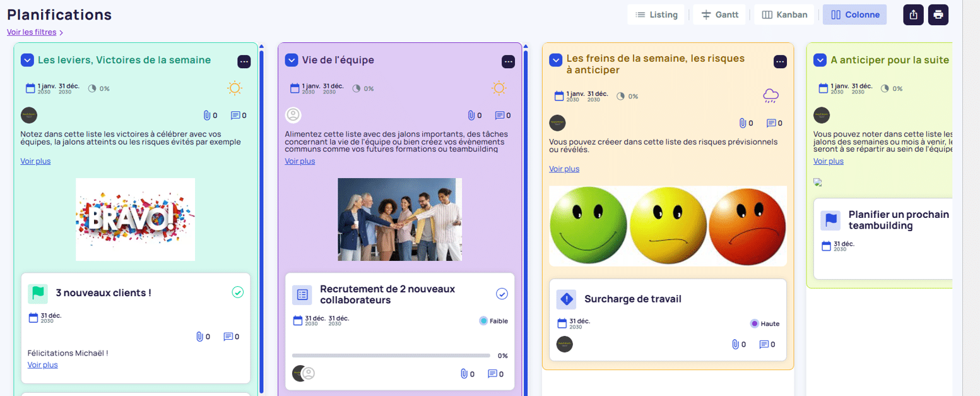Open the Planifier un prochain teambuilding card title

tap(899, 220)
